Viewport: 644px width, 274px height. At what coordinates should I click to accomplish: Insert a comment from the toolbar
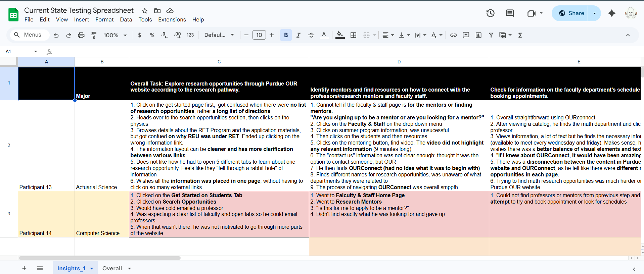pyautogui.click(x=466, y=35)
